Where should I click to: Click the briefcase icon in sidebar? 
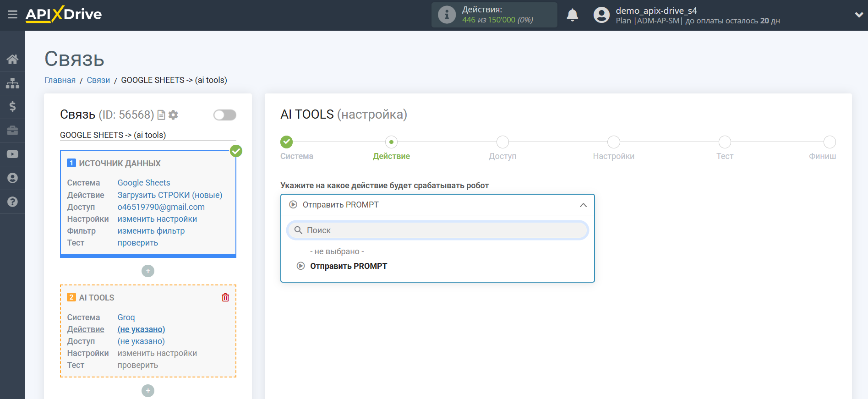(x=12, y=131)
